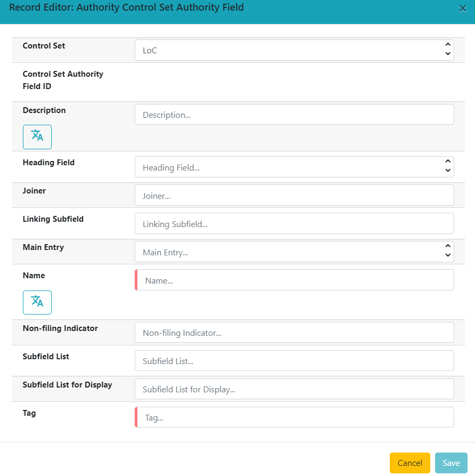Image resolution: width=475 pixels, height=476 pixels.
Task: Click the translate icon under Description
Action: click(37, 136)
